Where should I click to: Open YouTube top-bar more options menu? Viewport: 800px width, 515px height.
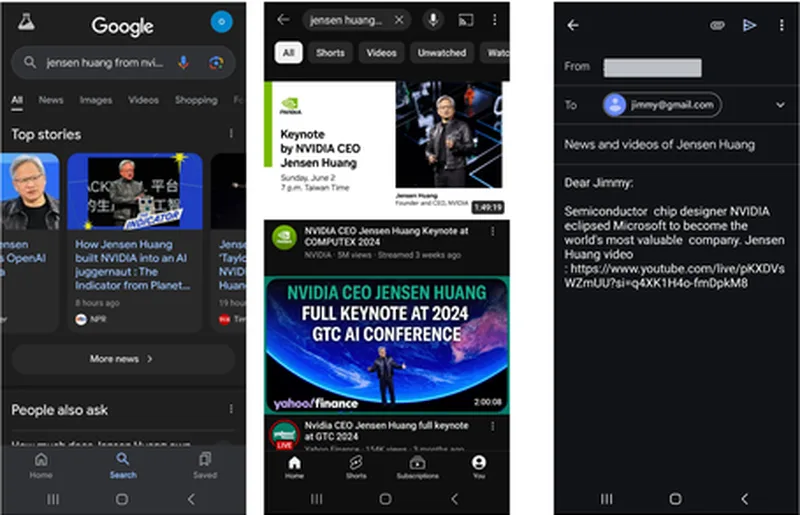point(494,20)
